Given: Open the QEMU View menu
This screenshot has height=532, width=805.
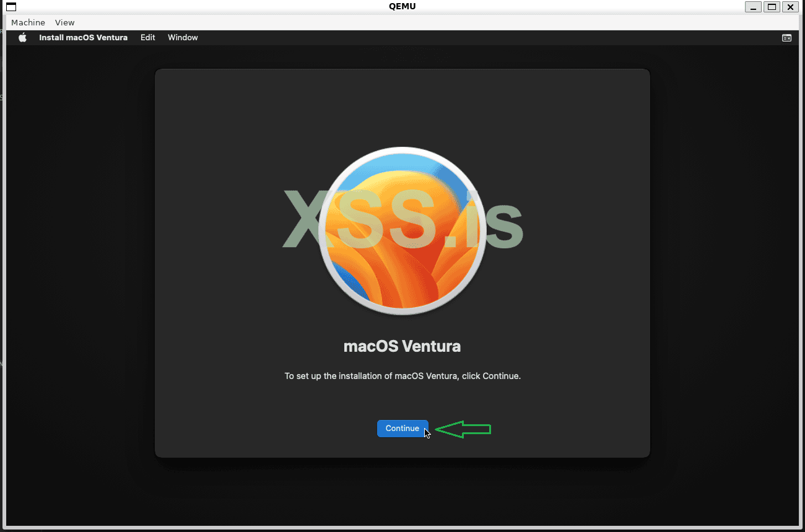Looking at the screenshot, I should tap(64, 22).
